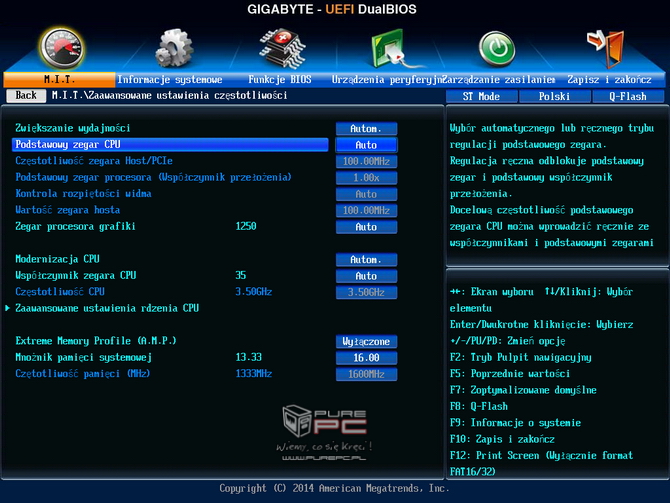Click the 1.00x gear ratio field
Image resolution: width=670 pixels, height=503 pixels.
[366, 178]
